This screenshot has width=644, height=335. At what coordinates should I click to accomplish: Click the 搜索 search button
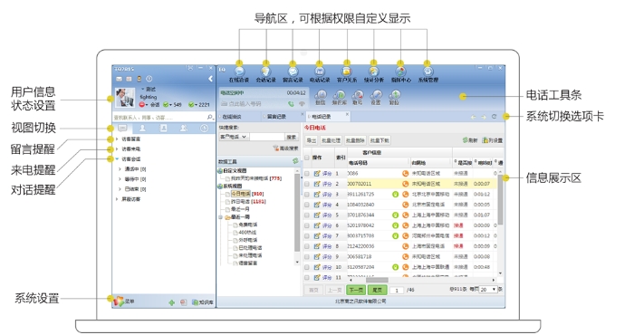pos(292,137)
